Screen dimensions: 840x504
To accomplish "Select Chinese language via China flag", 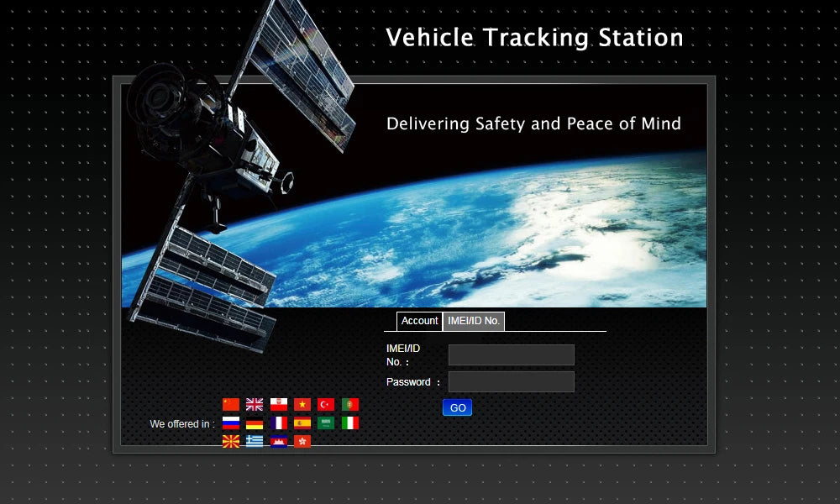I will (x=231, y=405).
